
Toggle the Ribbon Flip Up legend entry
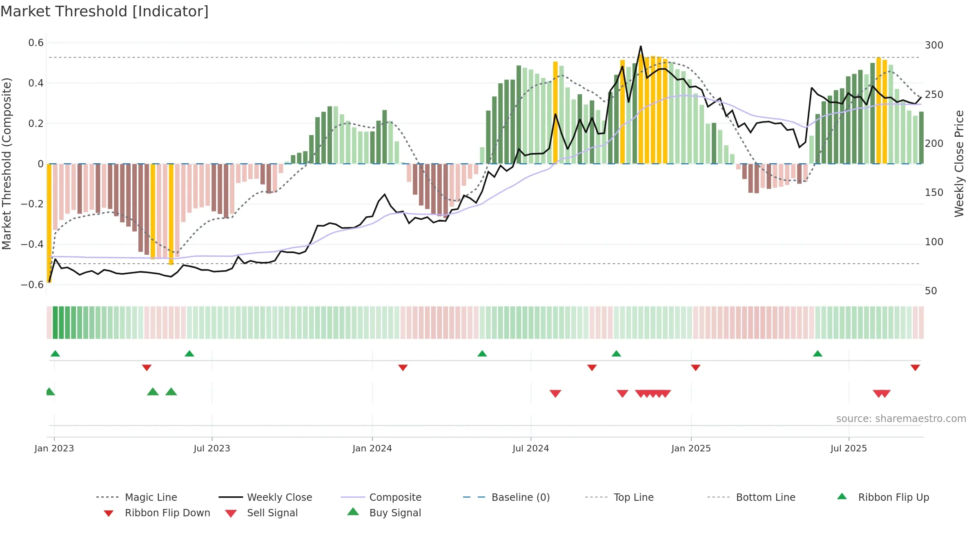[x=883, y=497]
